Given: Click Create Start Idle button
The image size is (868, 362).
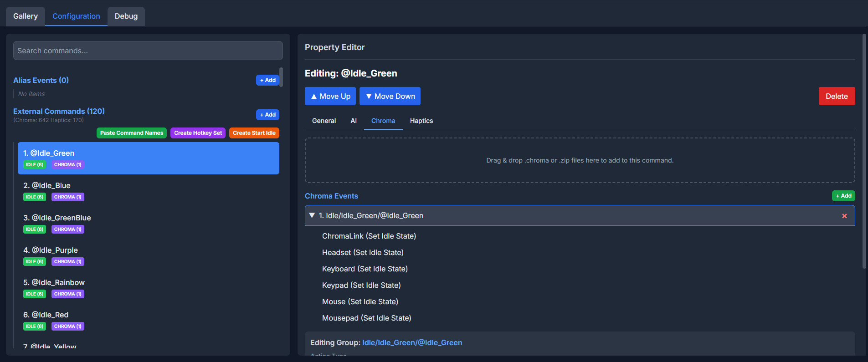Looking at the screenshot, I should point(254,133).
